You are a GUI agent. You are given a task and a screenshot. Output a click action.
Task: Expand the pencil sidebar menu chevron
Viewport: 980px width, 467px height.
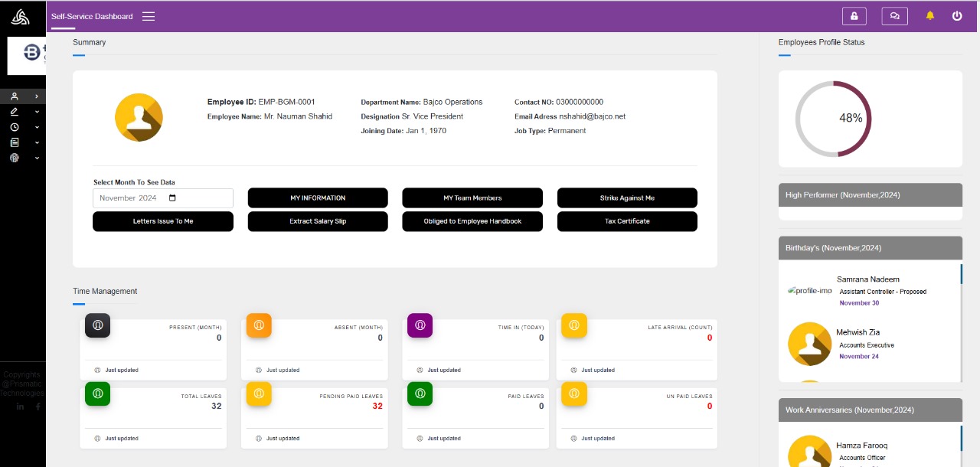click(x=37, y=112)
